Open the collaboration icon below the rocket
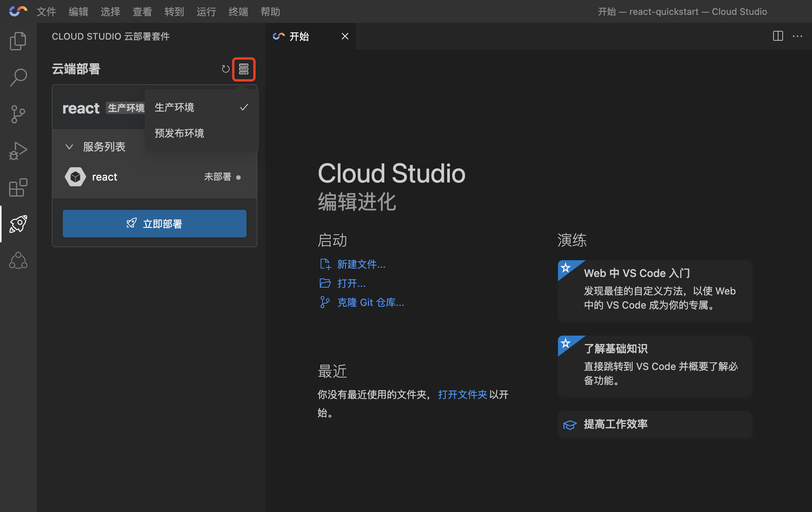 (x=18, y=261)
